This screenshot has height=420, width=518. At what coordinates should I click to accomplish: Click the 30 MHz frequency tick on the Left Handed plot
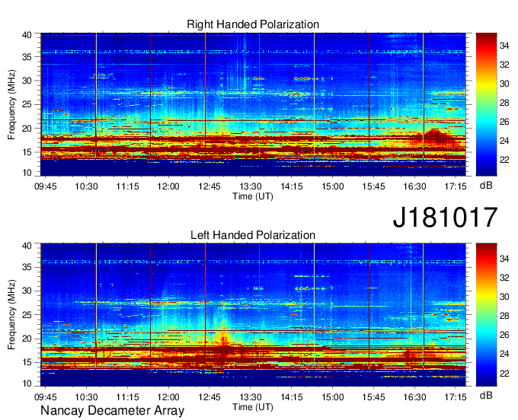pos(27,291)
